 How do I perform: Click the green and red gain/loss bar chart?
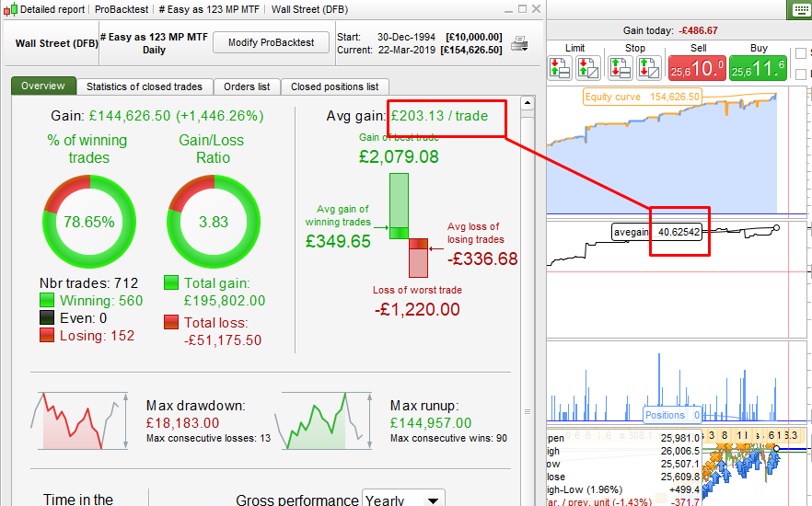click(409, 225)
